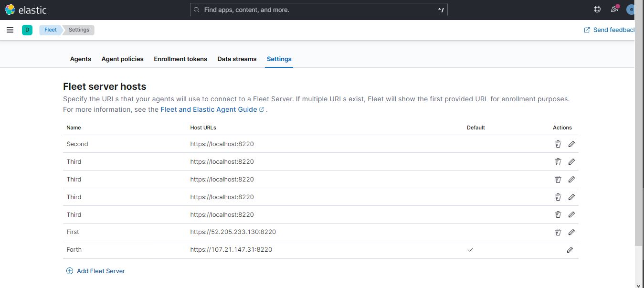This screenshot has height=288, width=644.
Task: Open the Fleet and Elastic Agent Guide
Action: [x=209, y=109]
